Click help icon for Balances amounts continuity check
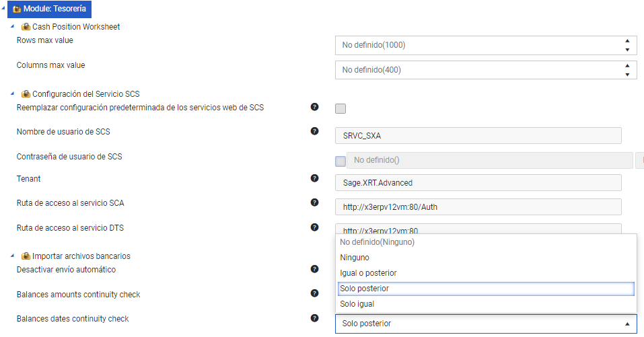Viewport: 644px width, 337px height. tap(314, 293)
